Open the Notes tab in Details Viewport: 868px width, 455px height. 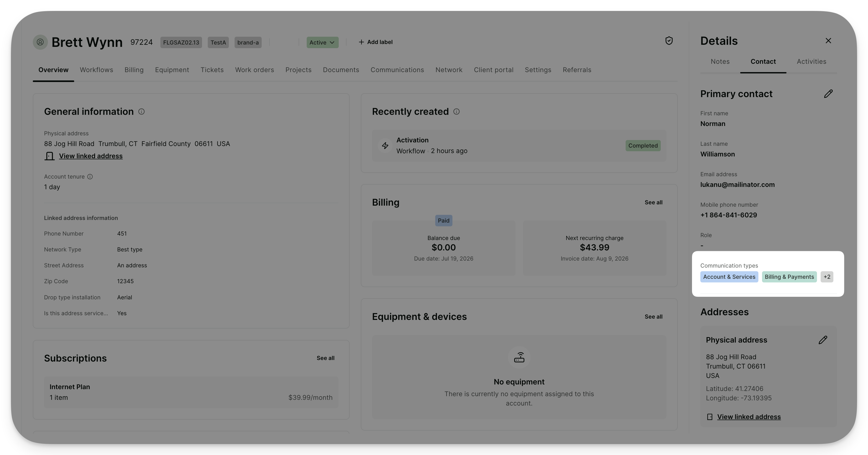[x=720, y=62]
